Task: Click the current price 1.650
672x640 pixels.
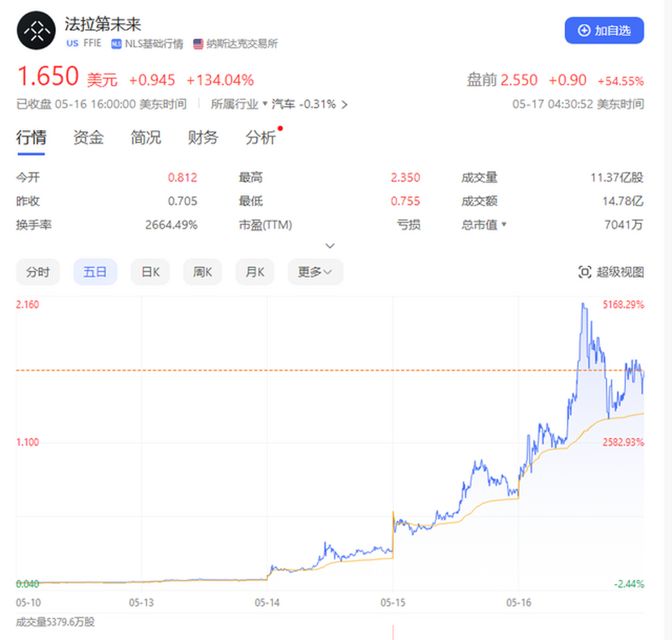Action: click(48, 77)
